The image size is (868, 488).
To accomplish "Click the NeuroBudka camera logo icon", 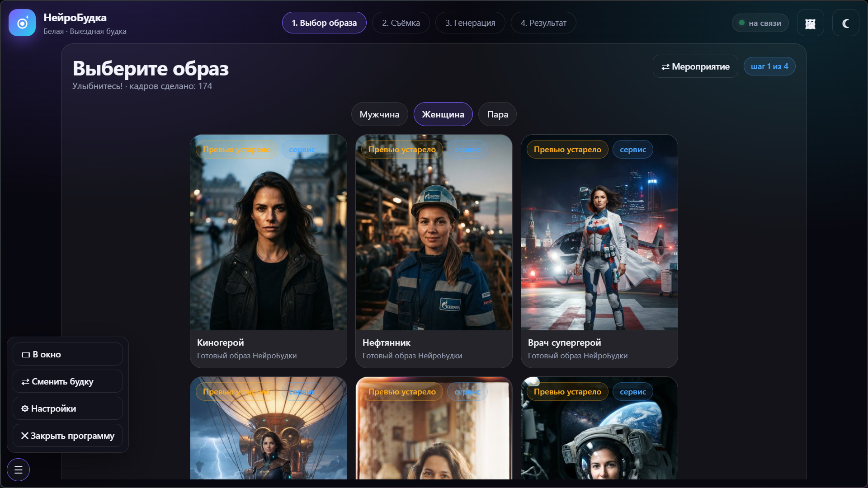I will [x=22, y=23].
